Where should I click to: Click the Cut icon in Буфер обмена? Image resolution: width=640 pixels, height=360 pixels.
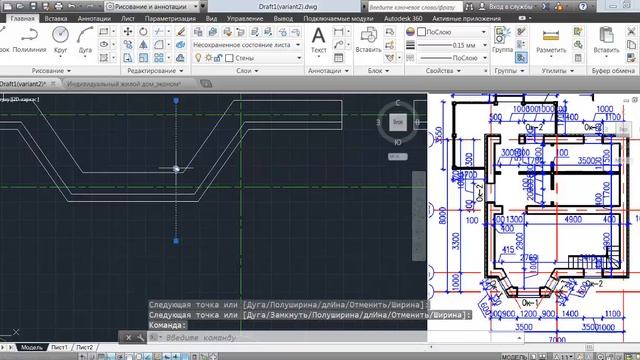click(631, 31)
